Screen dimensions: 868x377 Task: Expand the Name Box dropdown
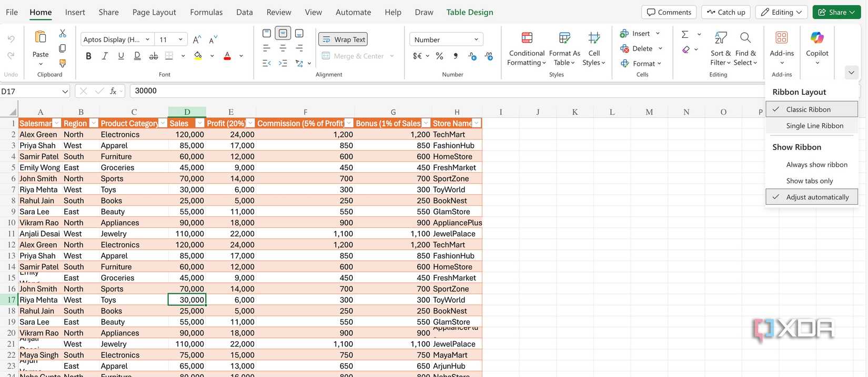pos(65,92)
